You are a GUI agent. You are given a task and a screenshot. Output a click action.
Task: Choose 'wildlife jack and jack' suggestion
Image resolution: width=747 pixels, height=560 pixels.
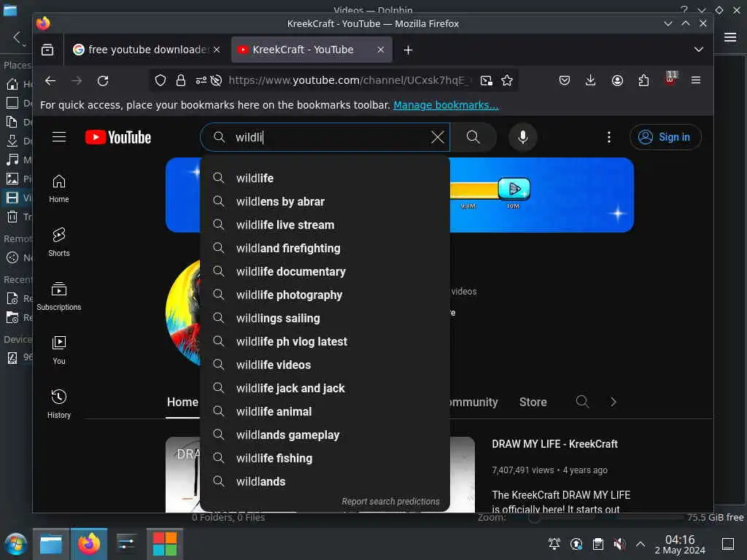[325, 388]
